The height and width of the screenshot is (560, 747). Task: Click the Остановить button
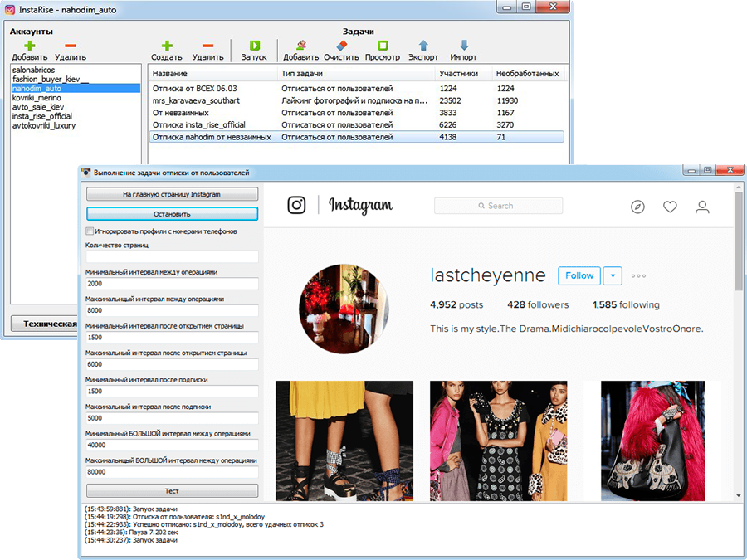point(172,214)
